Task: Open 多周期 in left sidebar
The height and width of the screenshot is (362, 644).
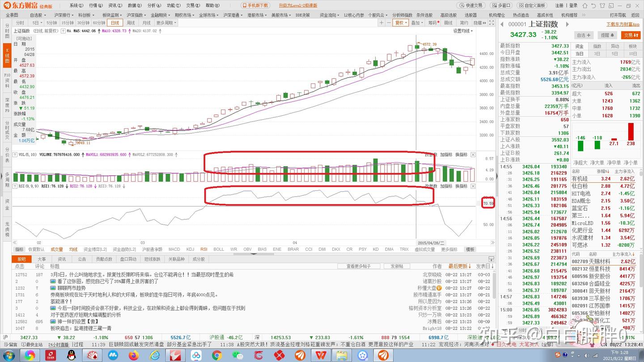Action: coord(7,179)
